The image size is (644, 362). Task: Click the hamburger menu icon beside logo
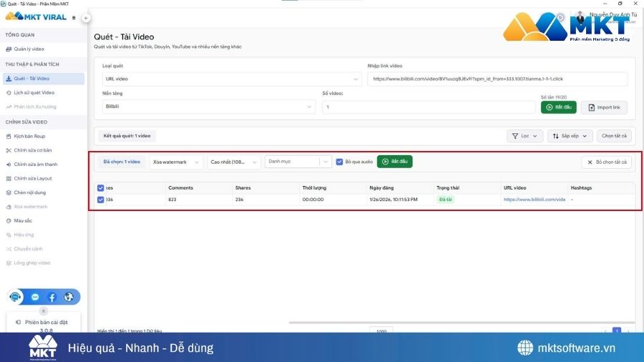74,18
